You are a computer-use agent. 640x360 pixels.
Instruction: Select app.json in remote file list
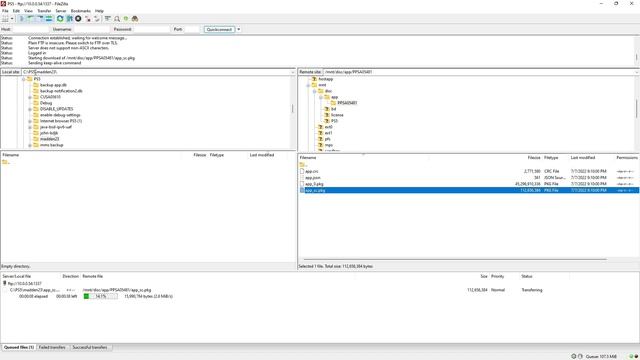point(313,178)
